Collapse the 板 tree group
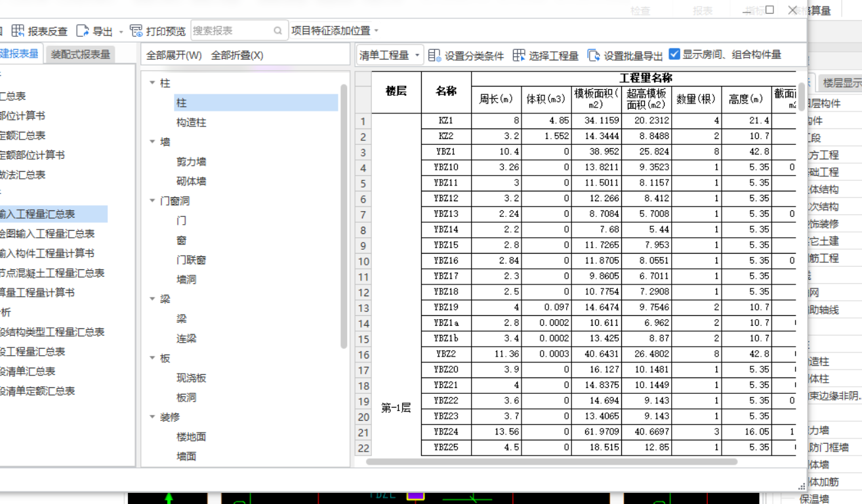862x504 pixels. [x=152, y=358]
